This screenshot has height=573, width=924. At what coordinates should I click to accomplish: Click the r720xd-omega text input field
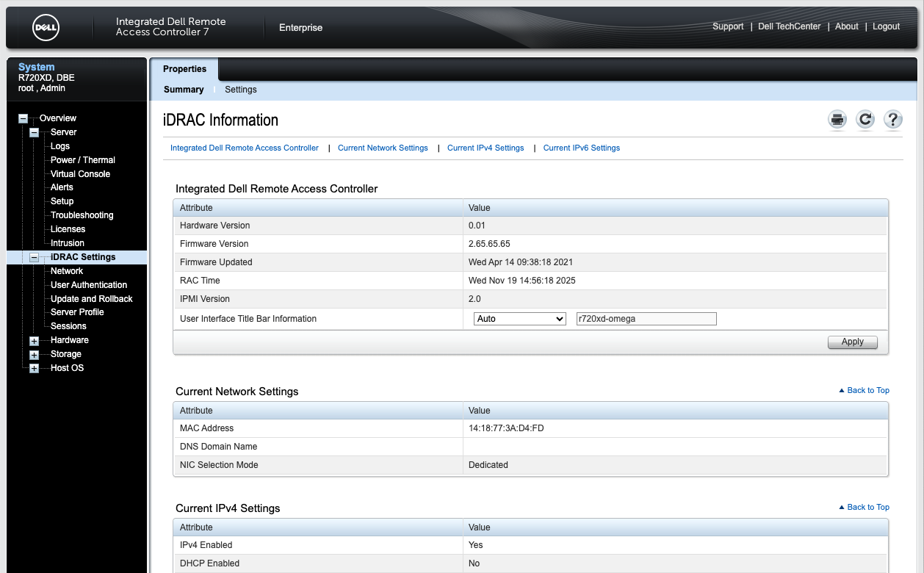pyautogui.click(x=646, y=319)
